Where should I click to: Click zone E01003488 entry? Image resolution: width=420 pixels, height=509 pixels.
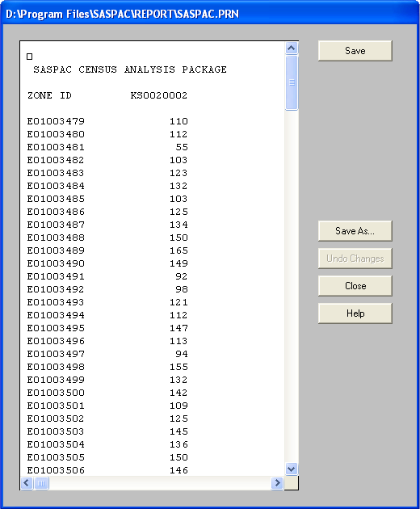(56, 238)
